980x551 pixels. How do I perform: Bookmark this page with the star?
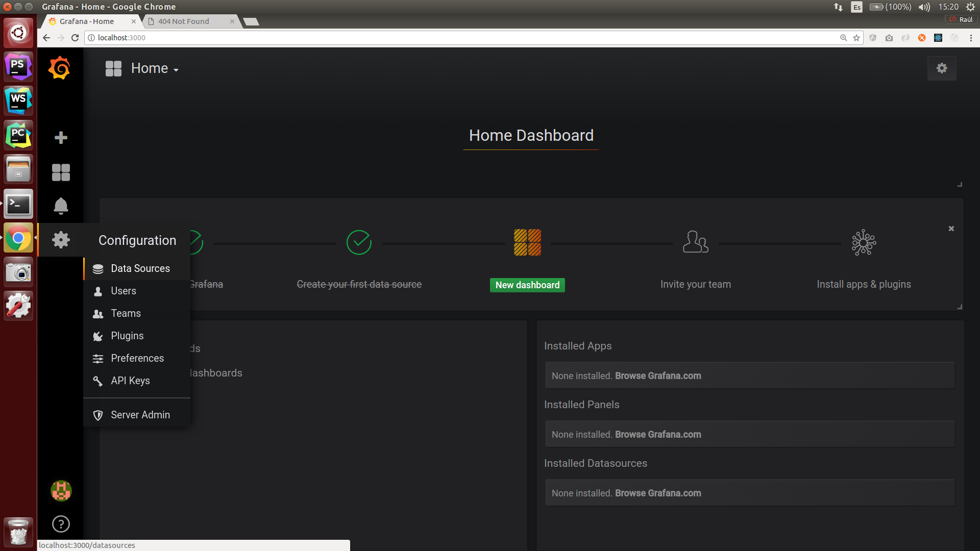(x=856, y=38)
